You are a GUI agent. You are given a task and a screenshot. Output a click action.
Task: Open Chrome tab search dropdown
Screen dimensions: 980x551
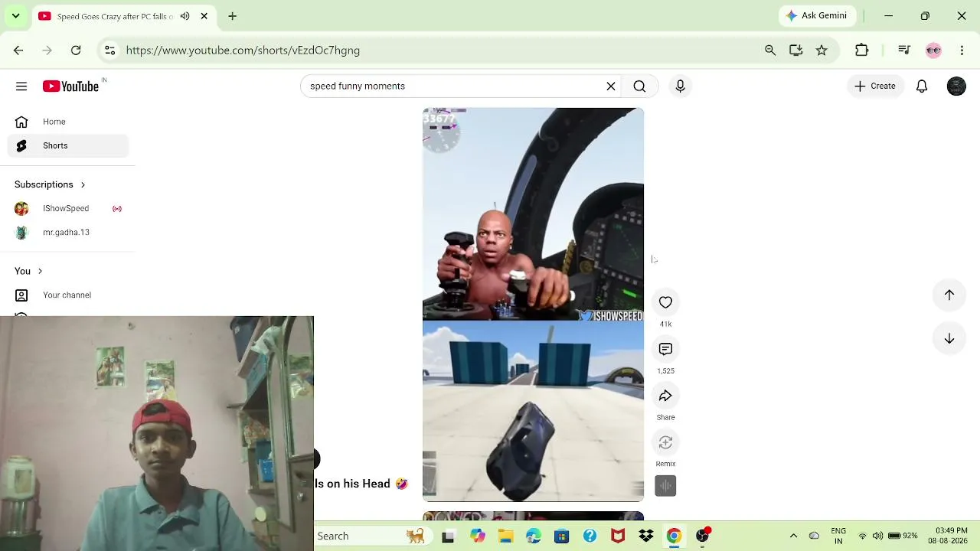point(15,16)
